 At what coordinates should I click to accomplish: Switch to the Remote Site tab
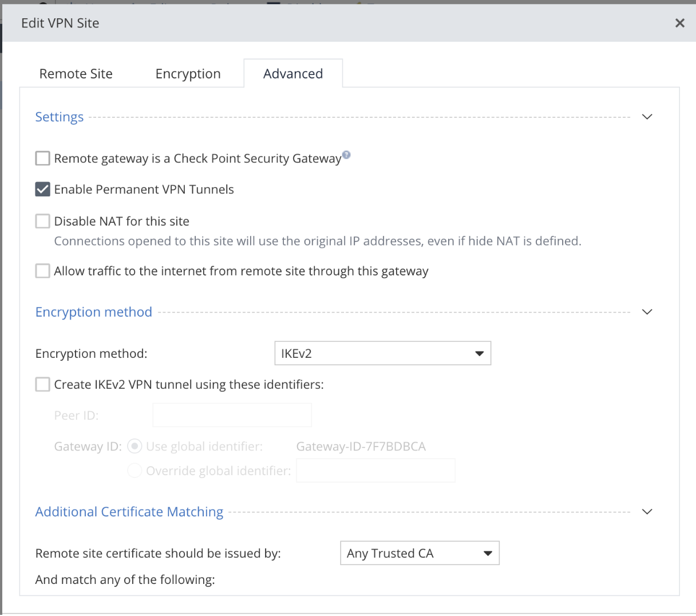pos(76,74)
